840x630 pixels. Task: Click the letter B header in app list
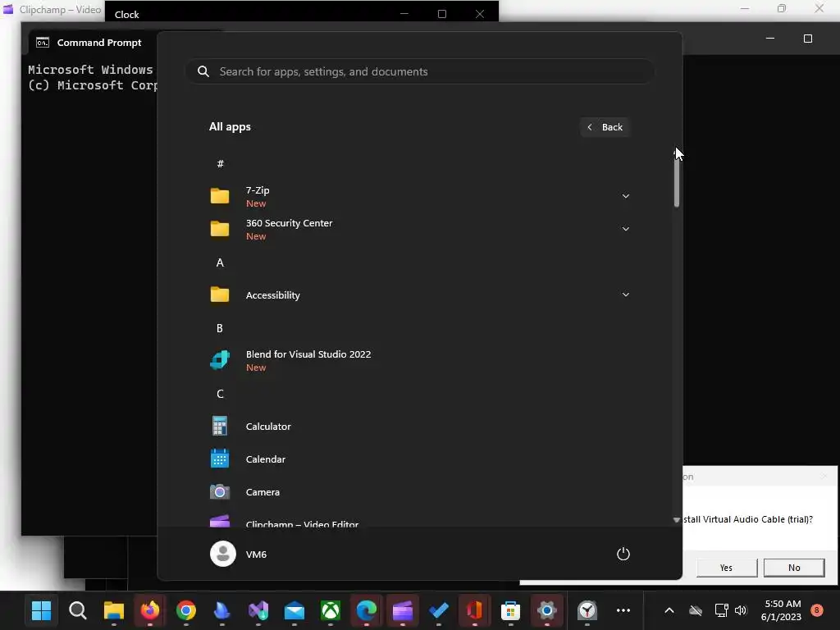[x=220, y=328]
